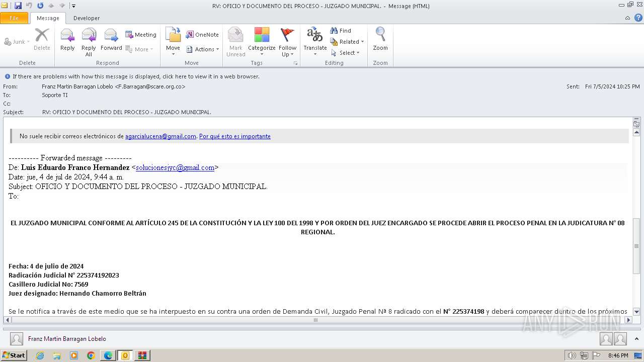Image resolution: width=644 pixels, height=362 pixels.
Task: Click the vertical scrollbar thumb
Action: pyautogui.click(x=636, y=246)
